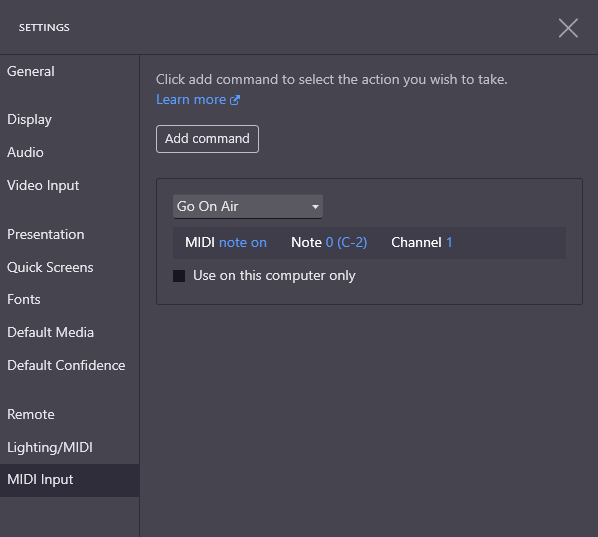Screen dimensions: 598x537
Task: Select Default Media in sidebar
Action: [x=50, y=333]
